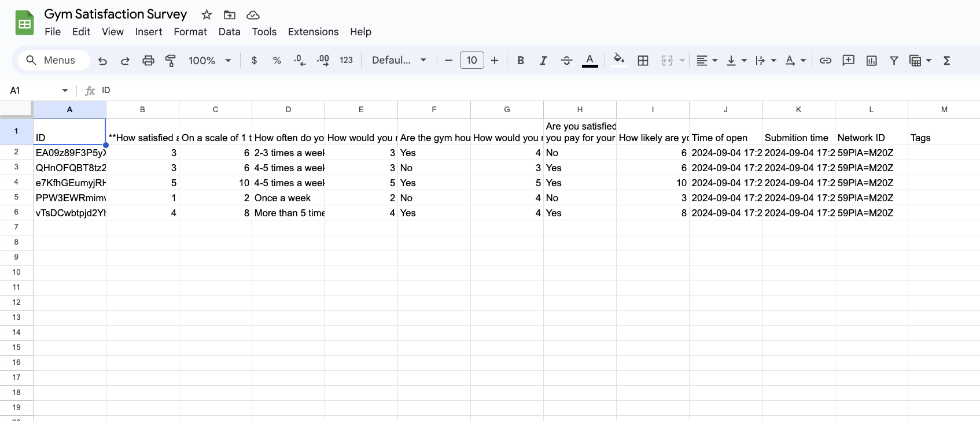Click the Tags header cell

[944, 131]
